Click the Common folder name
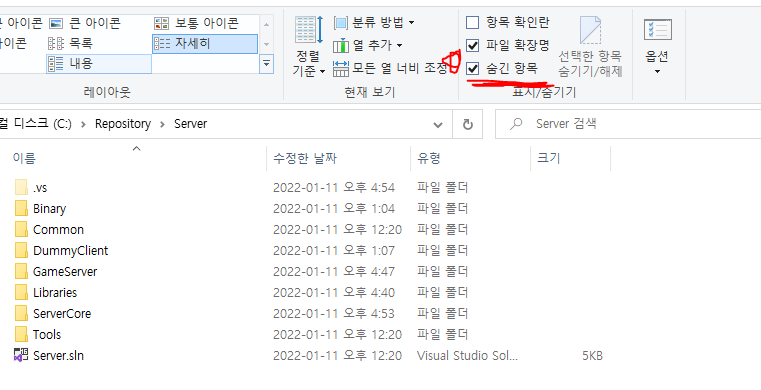761x390 pixels. 58,229
